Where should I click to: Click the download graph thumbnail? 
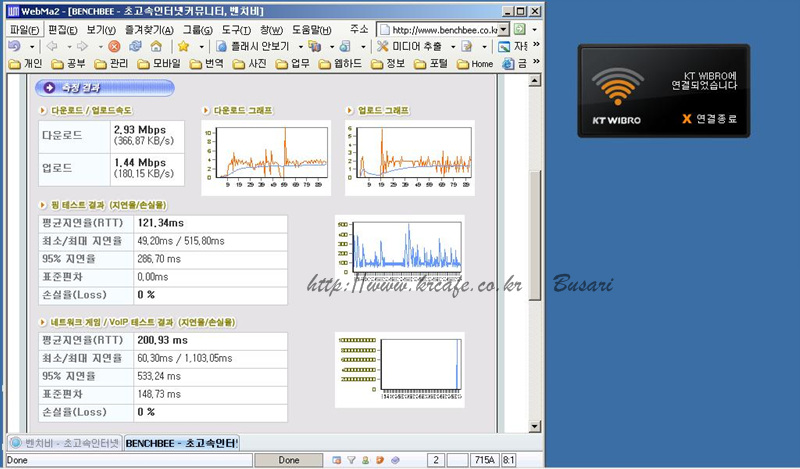pos(266,158)
